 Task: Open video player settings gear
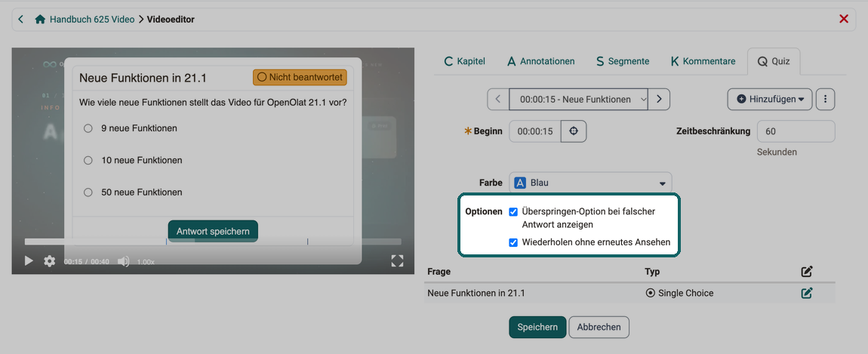point(49,261)
